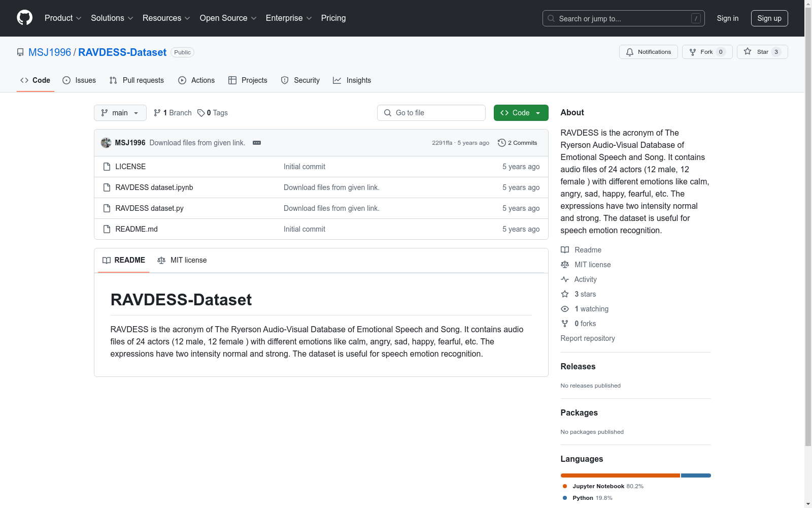Click the 0 Tags link

(x=213, y=113)
